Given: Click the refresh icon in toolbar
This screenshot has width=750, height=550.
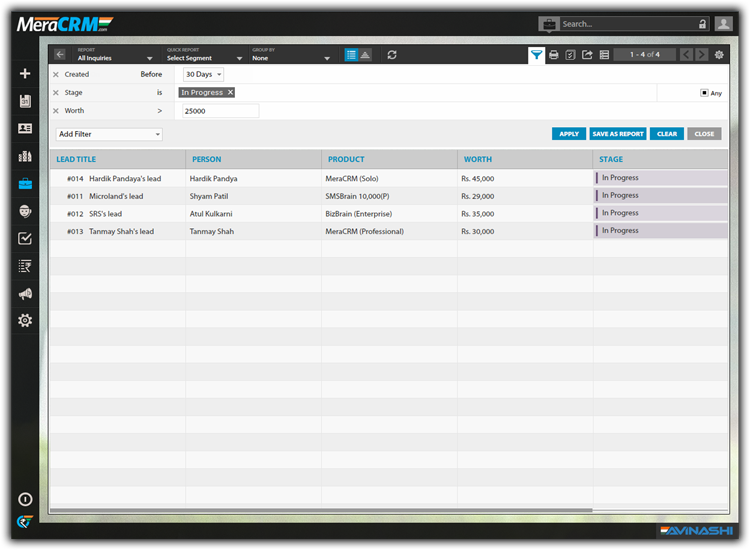Looking at the screenshot, I should click(x=392, y=55).
